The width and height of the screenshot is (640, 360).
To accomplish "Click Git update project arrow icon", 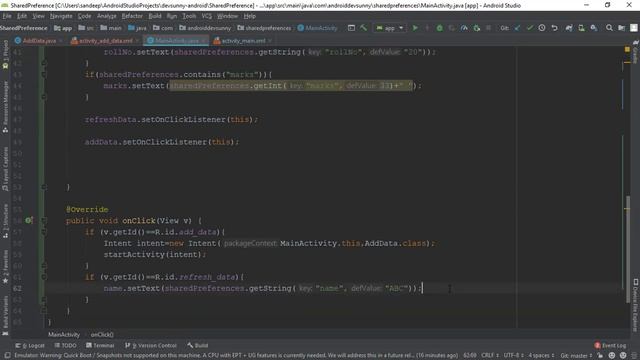I will [x=517, y=28].
